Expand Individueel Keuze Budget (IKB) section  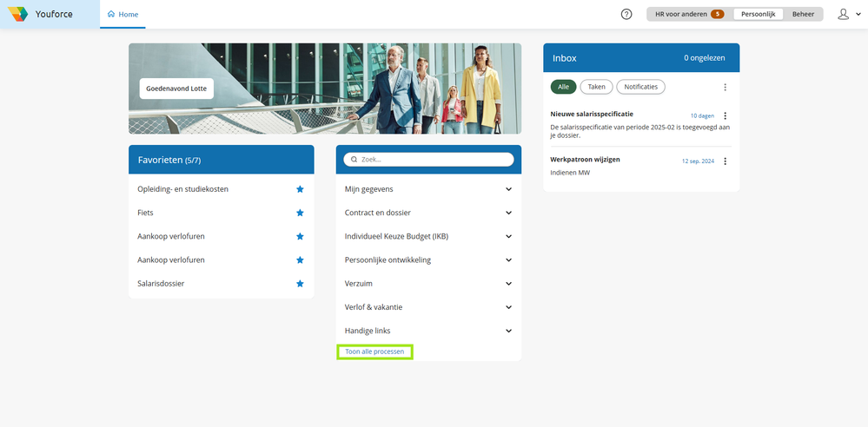coord(428,236)
